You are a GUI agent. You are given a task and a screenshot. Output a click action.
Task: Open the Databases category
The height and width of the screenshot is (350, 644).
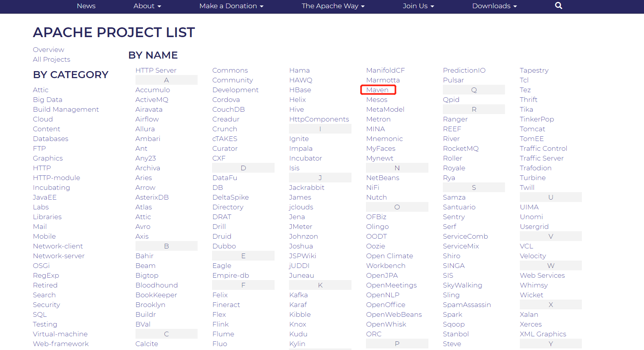point(51,139)
